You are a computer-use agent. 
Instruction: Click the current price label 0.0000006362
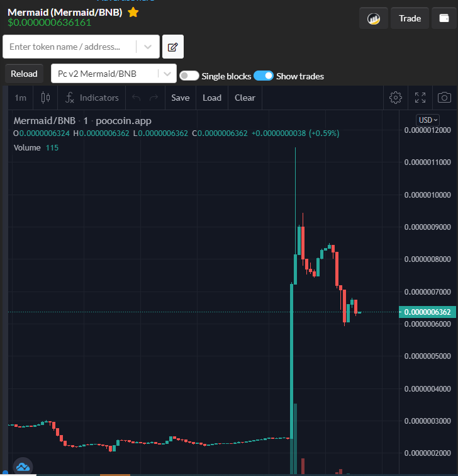428,312
